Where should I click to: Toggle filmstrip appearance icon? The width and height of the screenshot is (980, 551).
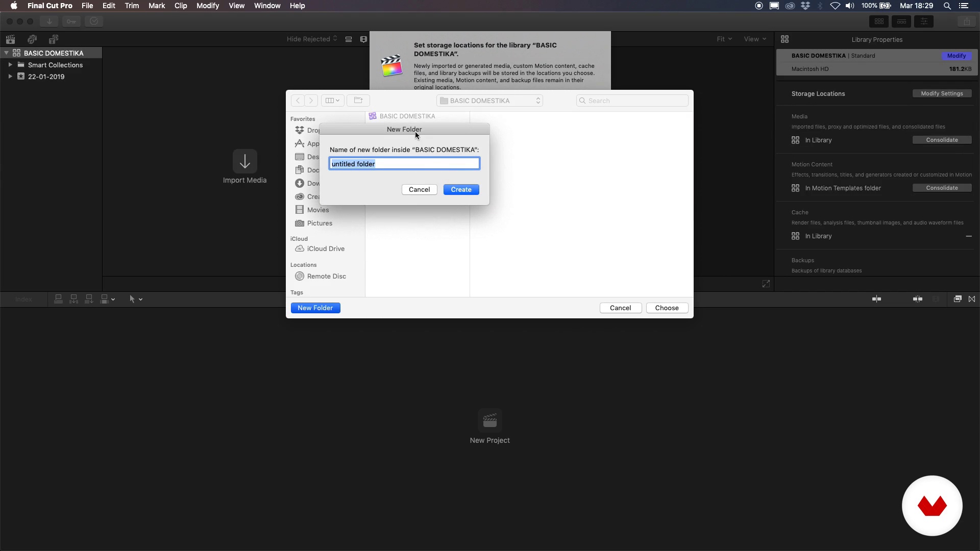point(363,39)
